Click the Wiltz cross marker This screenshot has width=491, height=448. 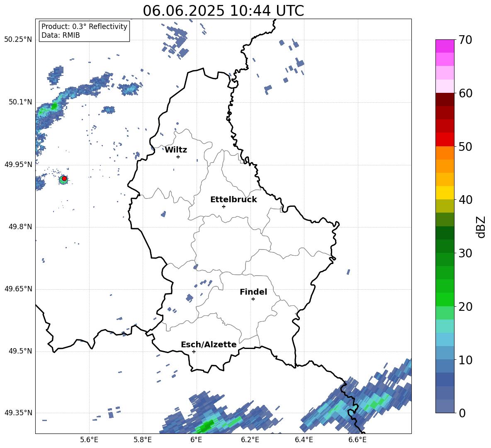coord(178,157)
